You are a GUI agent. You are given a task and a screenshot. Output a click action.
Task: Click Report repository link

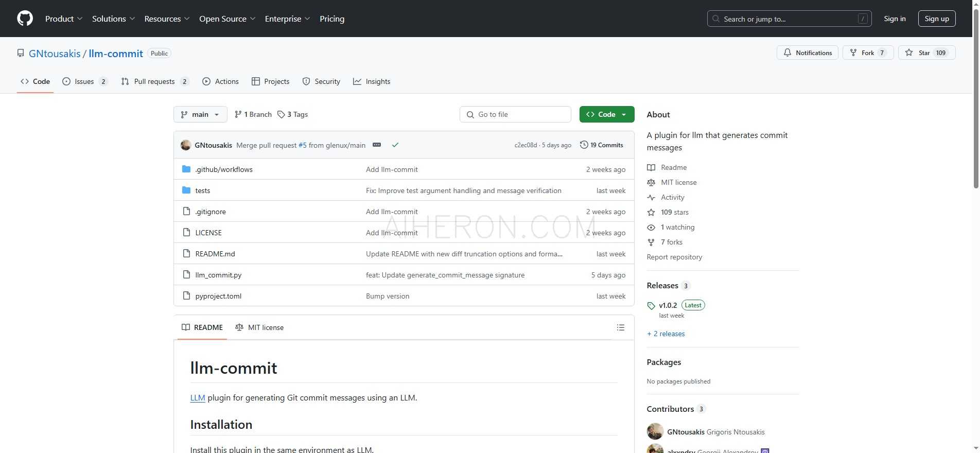[674, 257]
